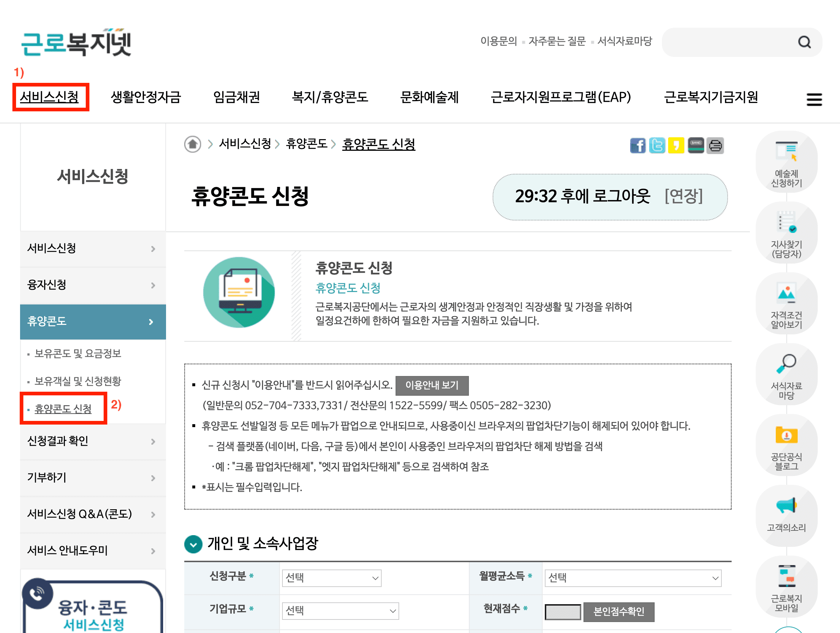Open the hamburger full menu icon
This screenshot has height=633, width=840.
click(x=814, y=100)
